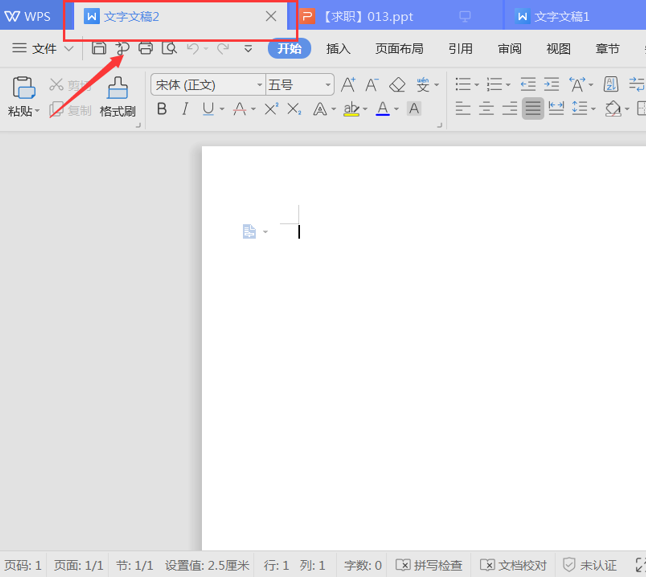Open text effects outlined A icon

coord(320,109)
